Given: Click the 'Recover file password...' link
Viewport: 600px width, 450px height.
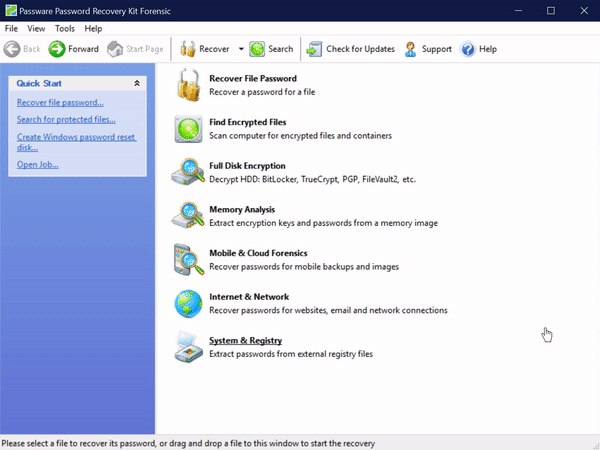Looking at the screenshot, I should point(60,103).
